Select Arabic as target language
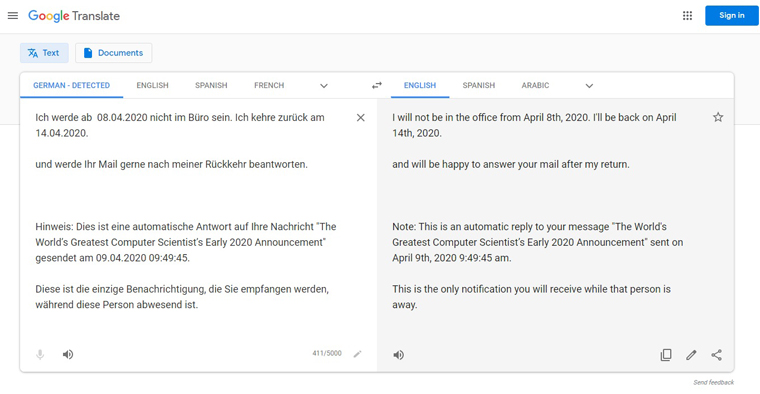 535,85
